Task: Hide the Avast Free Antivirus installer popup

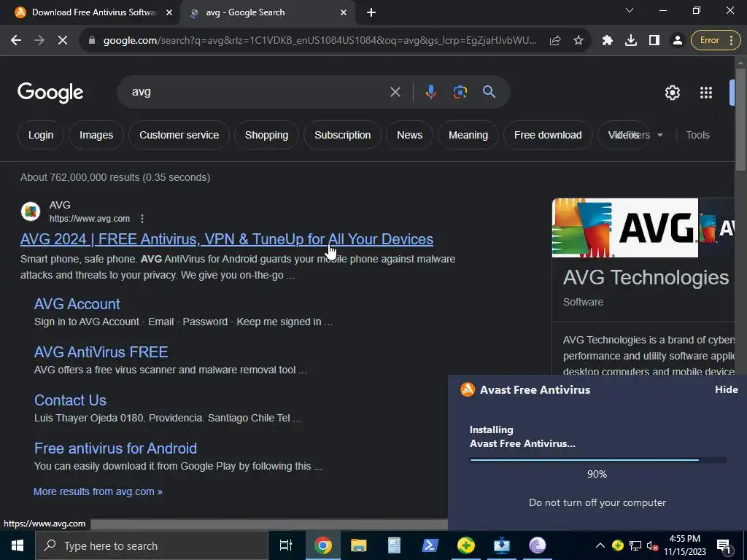Action: click(726, 389)
